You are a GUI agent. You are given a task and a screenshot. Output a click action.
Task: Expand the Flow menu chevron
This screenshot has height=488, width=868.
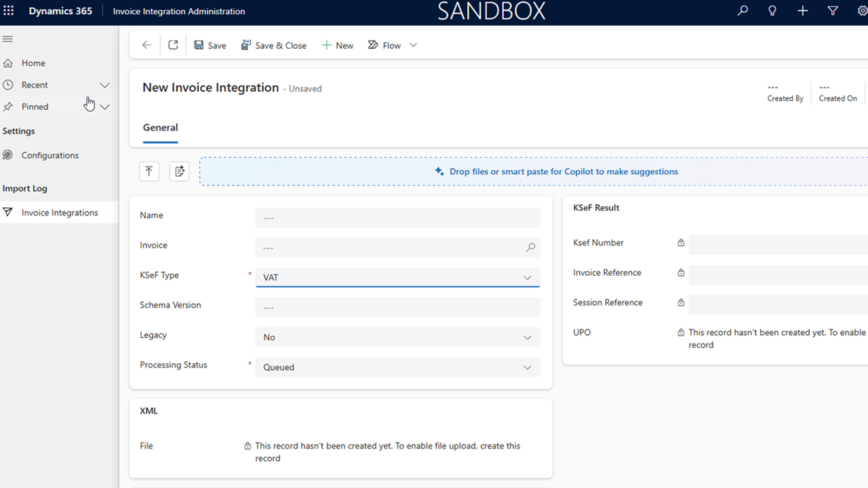414,45
